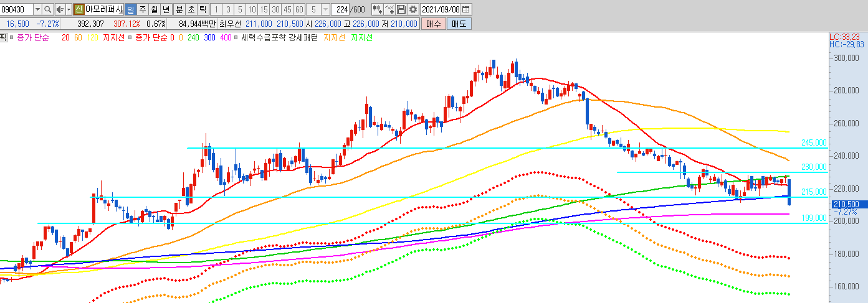Viewport: 868px width, 303px height.
Task: Click the 아모레퍼시 stock name box
Action: click(104, 9)
